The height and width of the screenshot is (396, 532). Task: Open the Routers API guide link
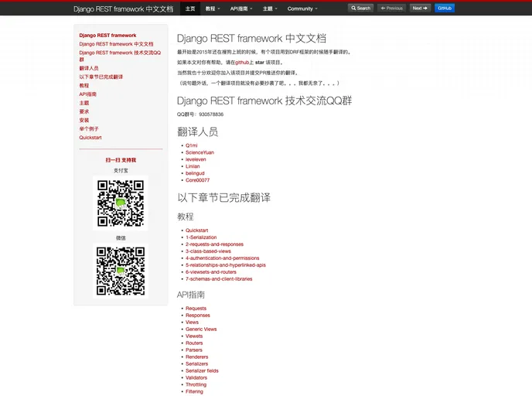pos(194,343)
